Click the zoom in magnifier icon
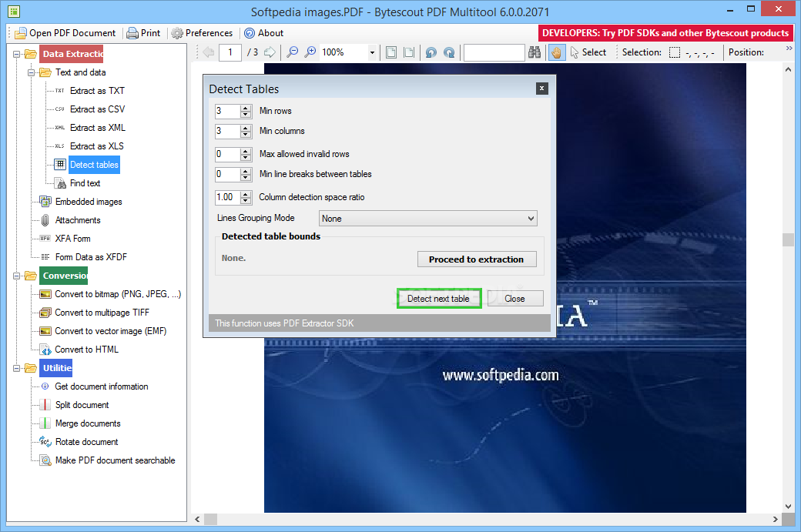Viewport: 801px width, 532px height. click(310, 52)
